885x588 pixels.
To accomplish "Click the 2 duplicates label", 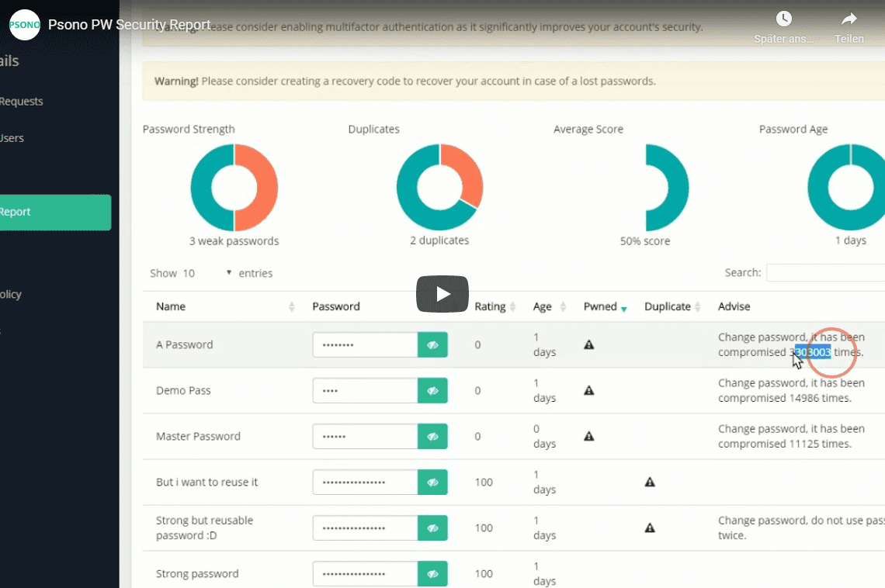I will 439,240.
